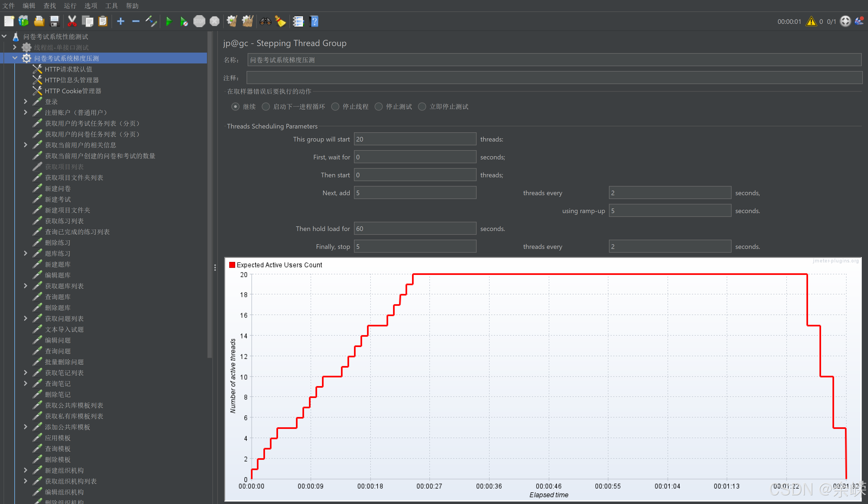The width and height of the screenshot is (868, 504).
Task: Click Start no pauses icon
Action: tap(184, 21)
